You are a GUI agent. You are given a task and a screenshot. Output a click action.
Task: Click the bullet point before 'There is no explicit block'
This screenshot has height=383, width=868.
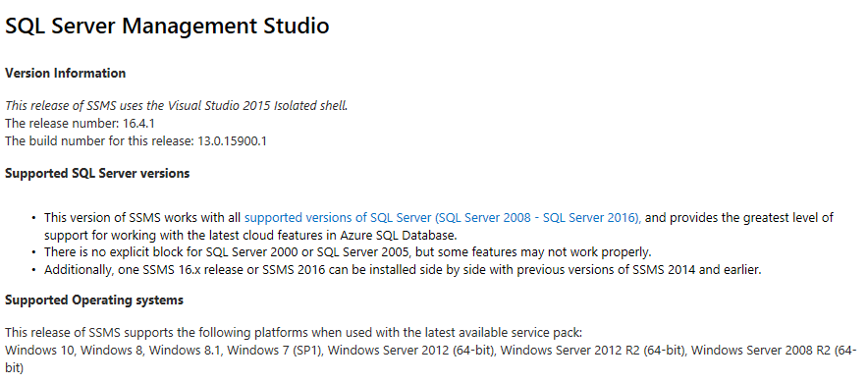click(x=33, y=252)
